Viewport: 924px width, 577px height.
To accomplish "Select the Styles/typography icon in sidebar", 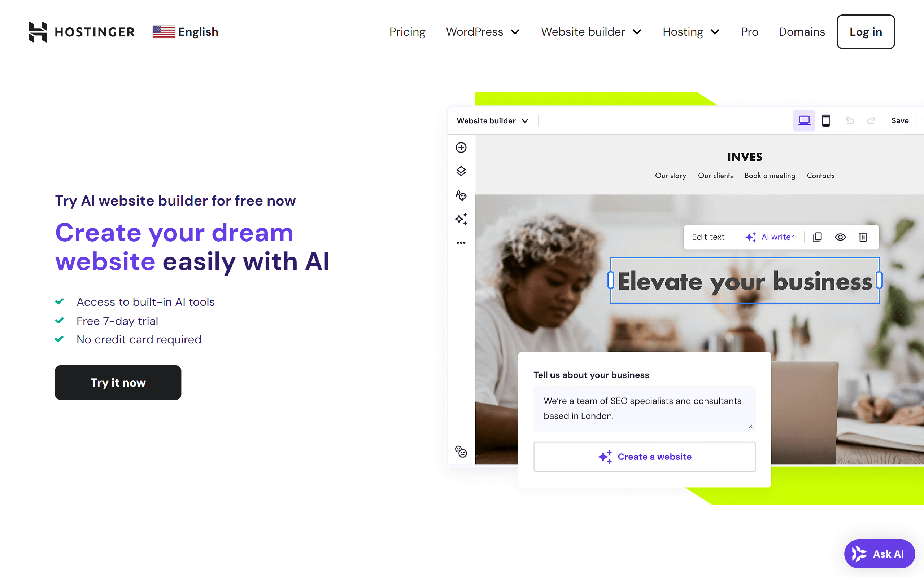I will [x=461, y=195].
